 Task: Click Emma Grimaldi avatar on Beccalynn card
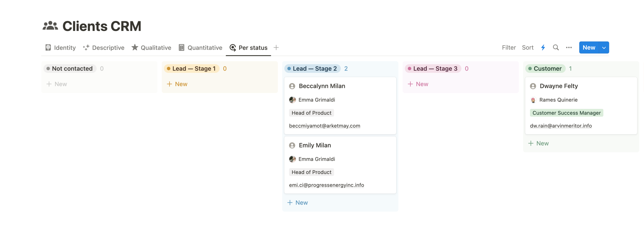click(x=292, y=100)
